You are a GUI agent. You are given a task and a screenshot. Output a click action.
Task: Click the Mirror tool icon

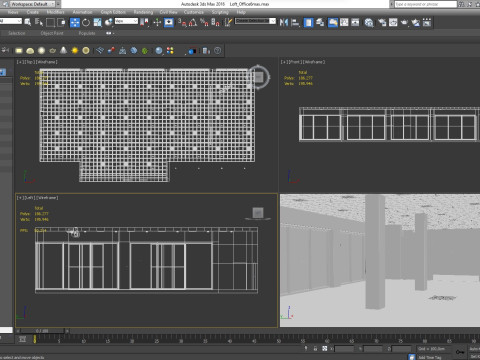284,22
